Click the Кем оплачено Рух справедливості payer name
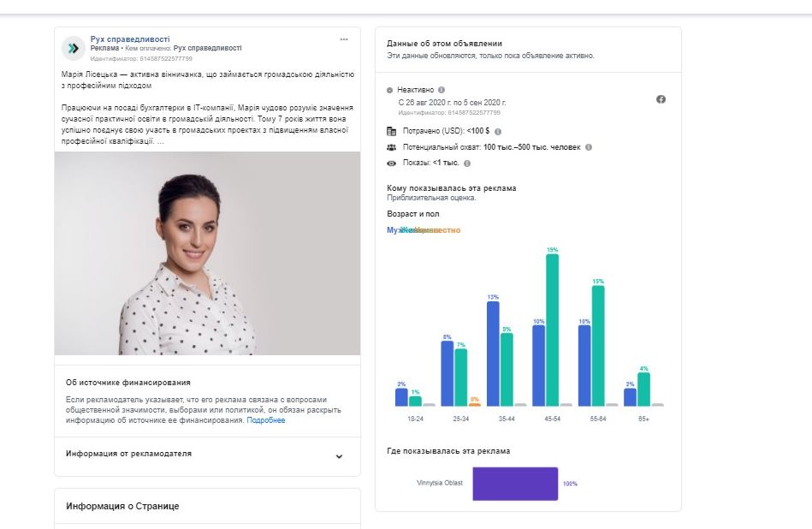The image size is (812, 529). [207, 49]
